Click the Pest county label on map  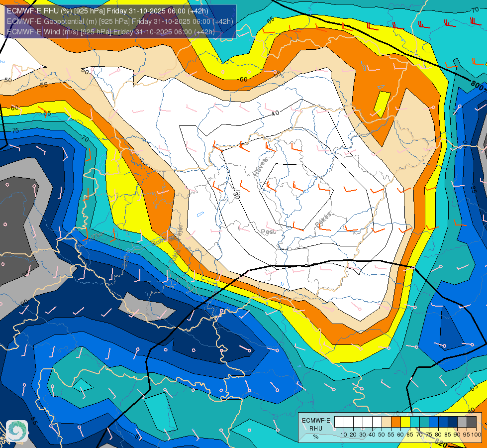pos(268,232)
